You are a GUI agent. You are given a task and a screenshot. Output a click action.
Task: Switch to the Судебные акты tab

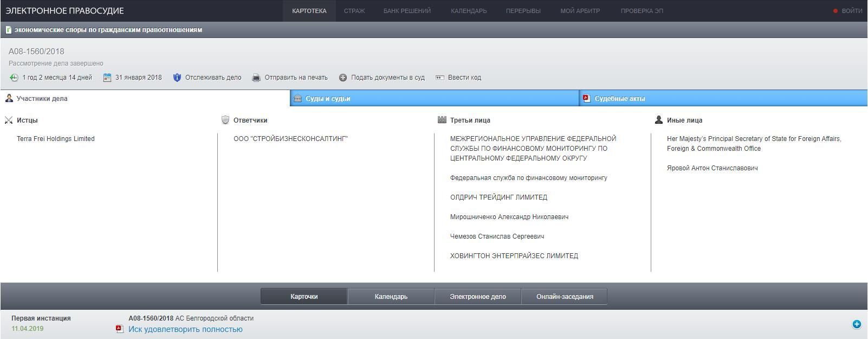[723, 98]
